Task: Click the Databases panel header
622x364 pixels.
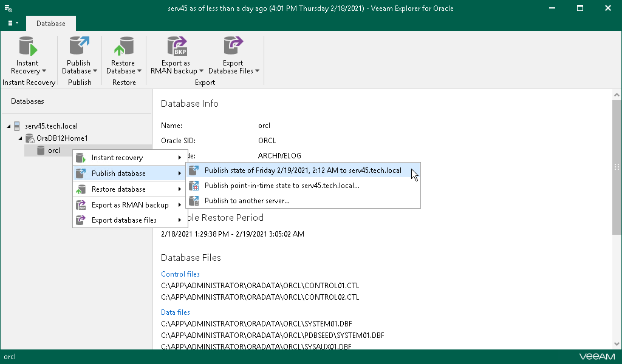Action: click(x=27, y=101)
